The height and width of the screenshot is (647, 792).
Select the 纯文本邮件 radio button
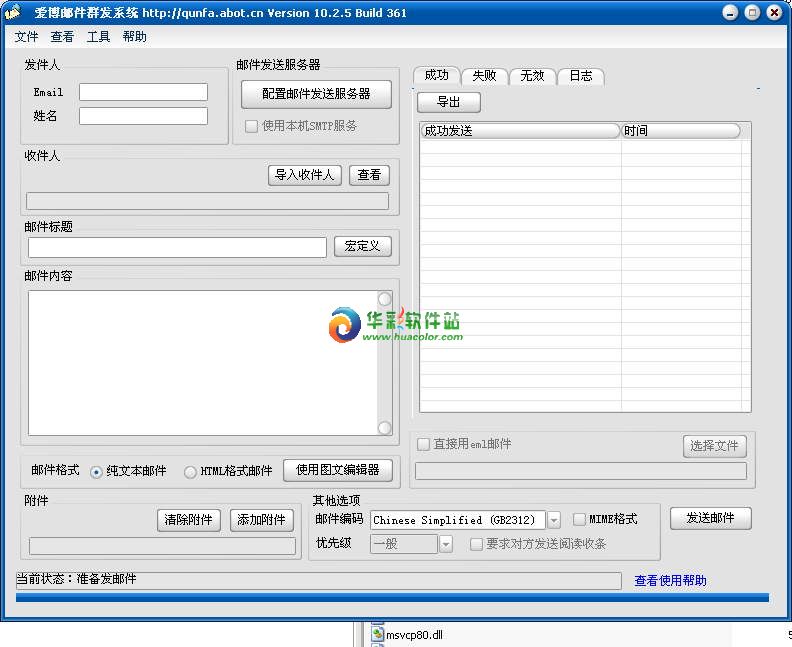[96, 472]
